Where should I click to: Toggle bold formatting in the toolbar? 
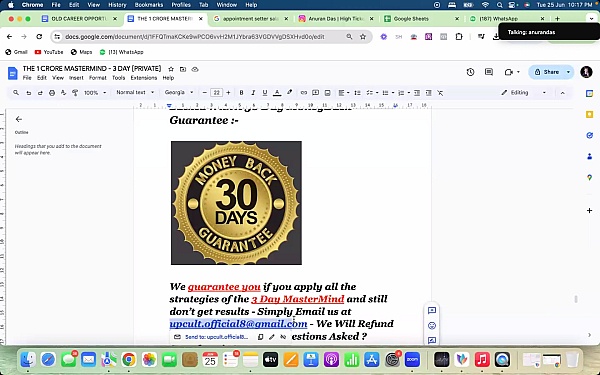tap(241, 93)
